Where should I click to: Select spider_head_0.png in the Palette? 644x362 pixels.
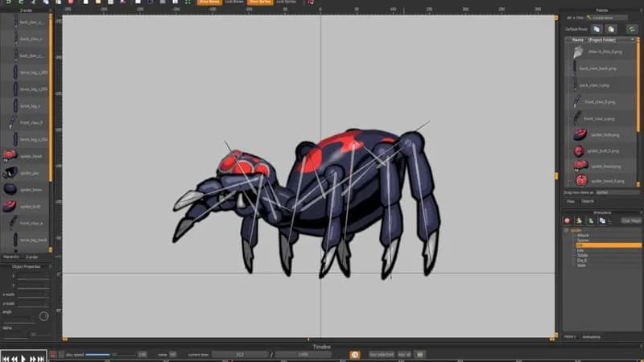tap(601, 181)
